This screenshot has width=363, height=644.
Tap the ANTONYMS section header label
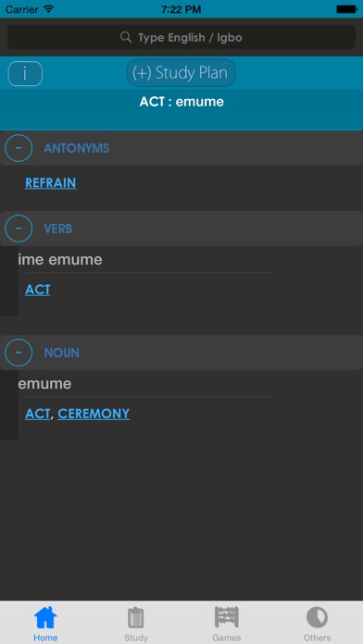pos(77,148)
